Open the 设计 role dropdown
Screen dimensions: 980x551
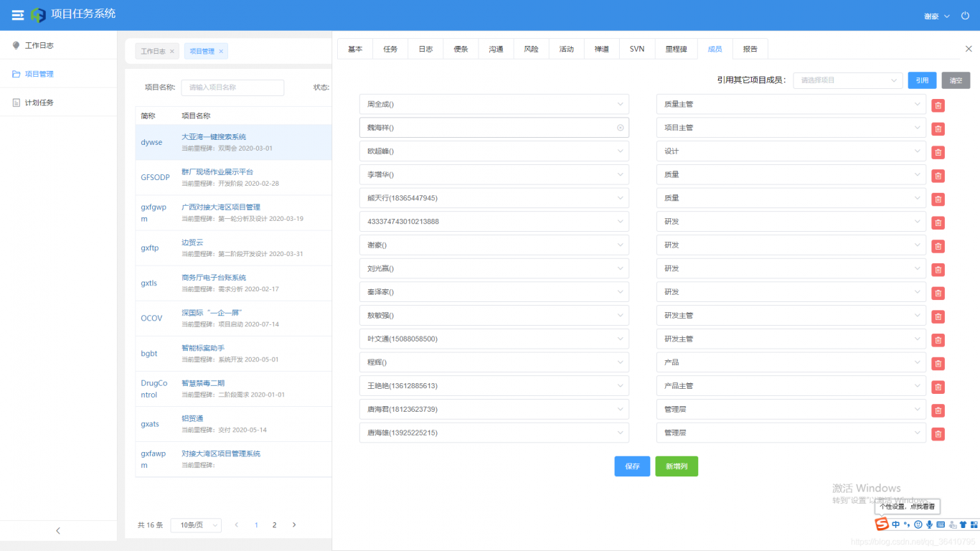791,151
